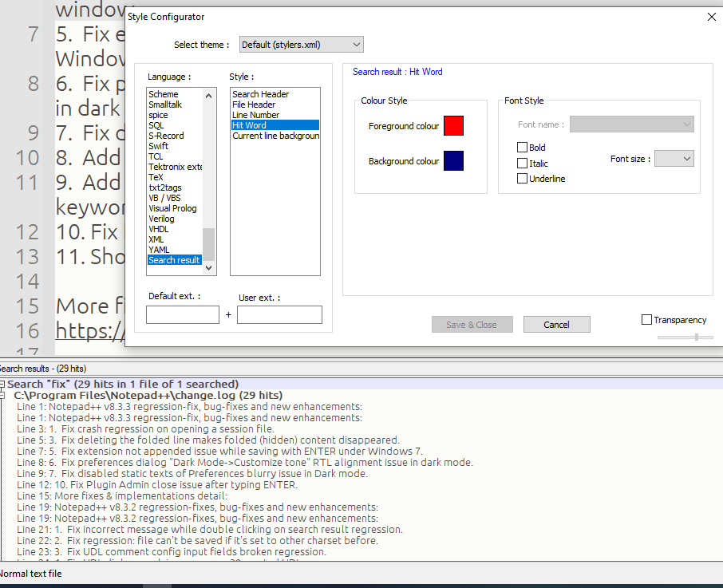This screenshot has height=588, width=723.
Task: Click the Language list scrollbar thumb
Action: (208, 245)
